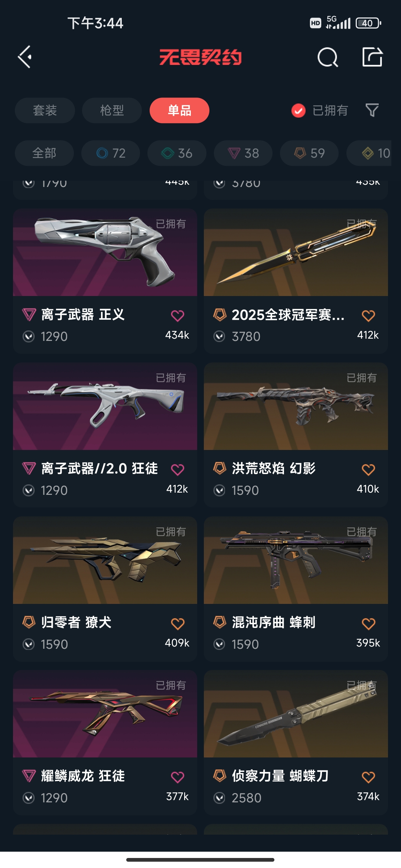Favorite 离子武器 正义 with heart icon
Viewport: 401px width, 868px height.
click(177, 316)
